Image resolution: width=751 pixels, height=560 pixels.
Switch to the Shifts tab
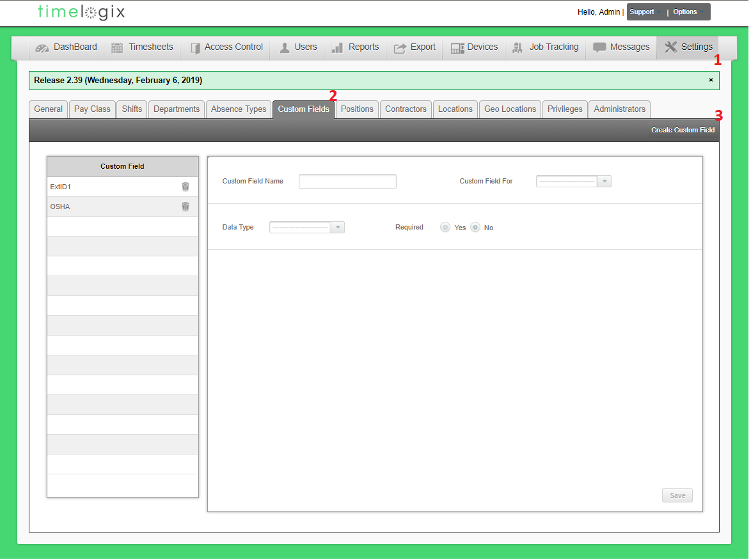(132, 109)
